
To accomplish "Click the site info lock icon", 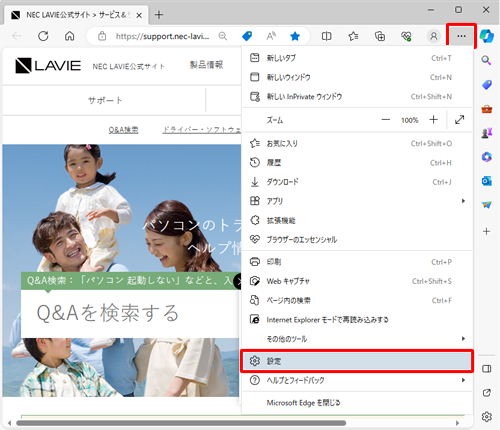I will click(x=102, y=36).
